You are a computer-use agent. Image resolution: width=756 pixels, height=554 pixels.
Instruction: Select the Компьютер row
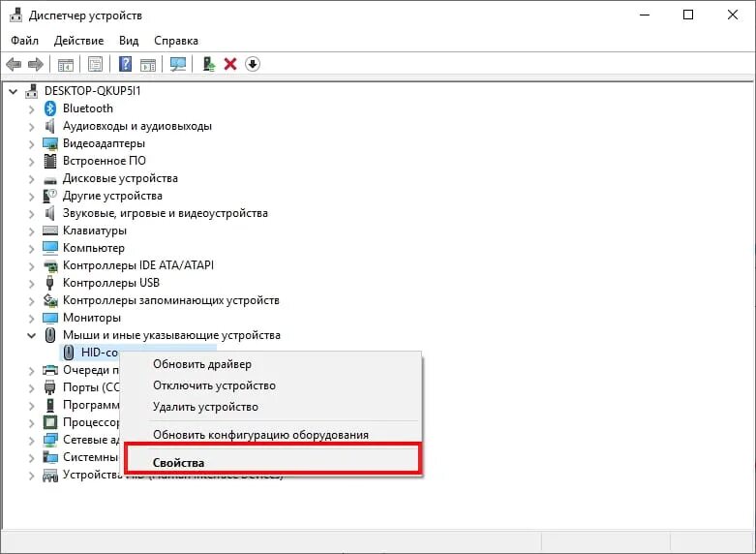[x=94, y=248]
